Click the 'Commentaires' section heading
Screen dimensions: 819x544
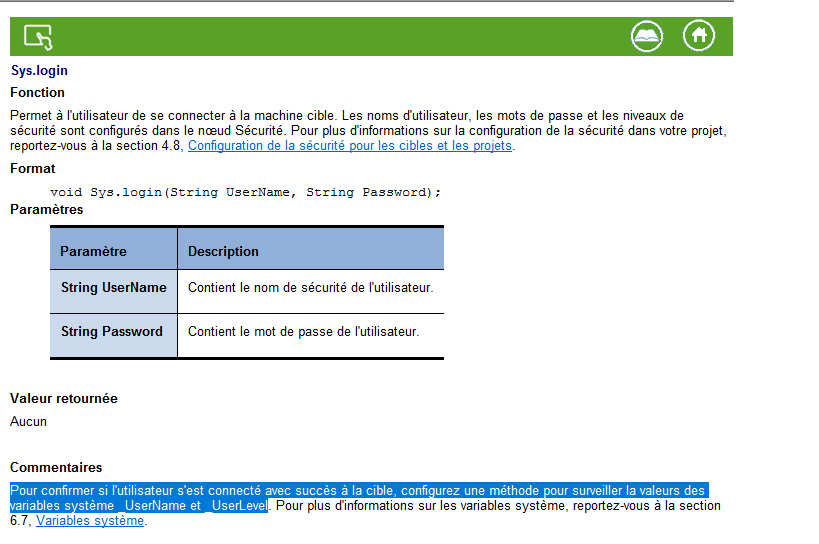tap(56, 468)
